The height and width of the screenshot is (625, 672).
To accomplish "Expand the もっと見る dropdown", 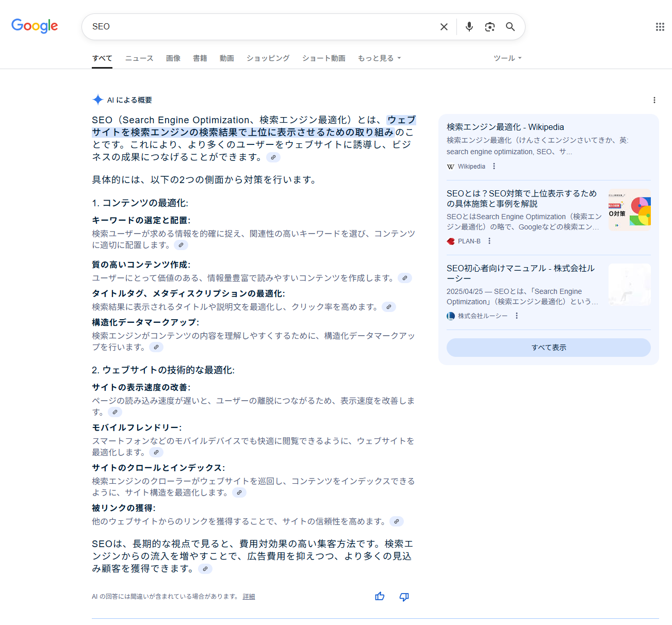I will click(x=379, y=58).
